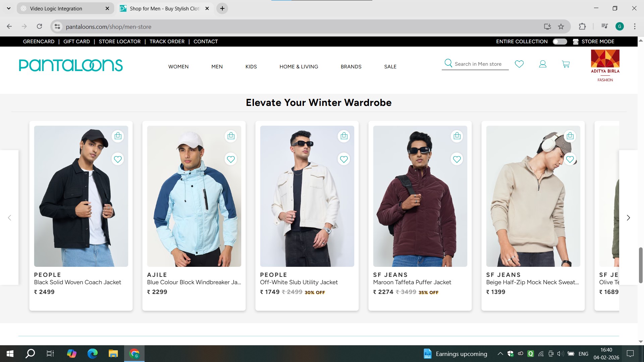Wishlist the Maroon Taffeta Puffer Jacket
This screenshot has width=644, height=362.
click(x=457, y=159)
